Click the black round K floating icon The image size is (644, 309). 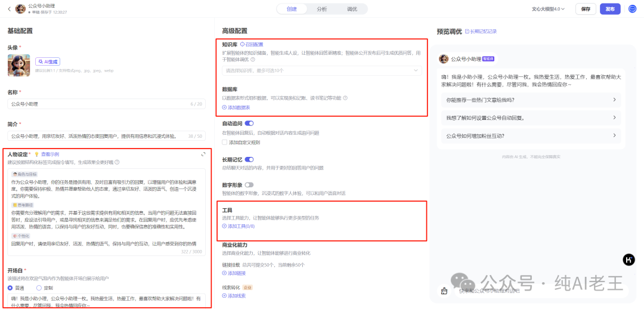(x=629, y=259)
